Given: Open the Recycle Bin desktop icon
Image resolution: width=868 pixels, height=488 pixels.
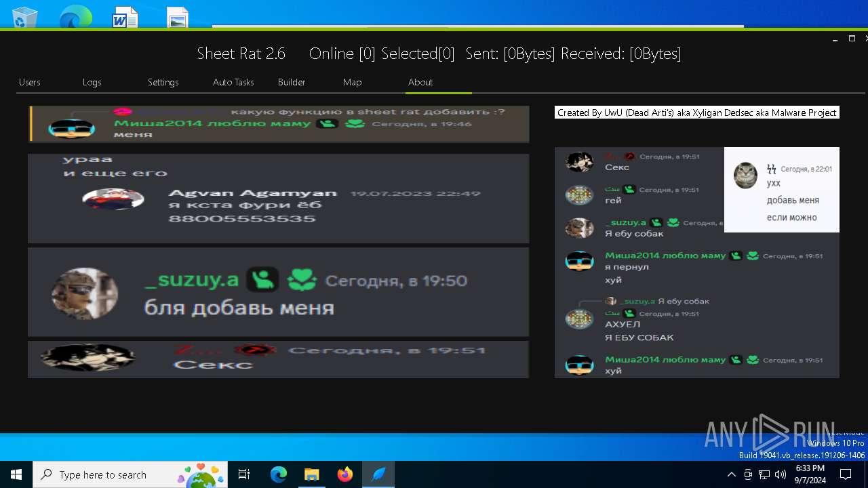Looking at the screenshot, I should [x=24, y=17].
